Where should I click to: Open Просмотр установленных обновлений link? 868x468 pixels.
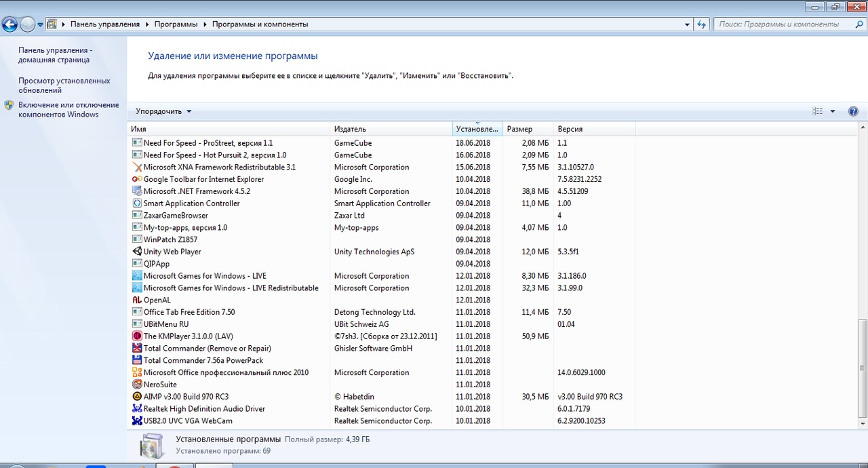(64, 85)
